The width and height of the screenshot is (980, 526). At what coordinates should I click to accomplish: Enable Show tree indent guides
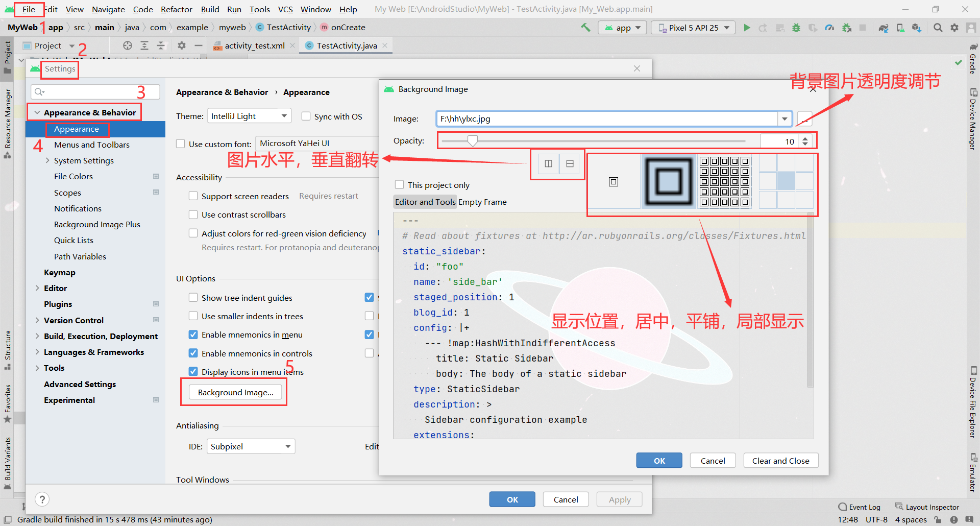(193, 297)
